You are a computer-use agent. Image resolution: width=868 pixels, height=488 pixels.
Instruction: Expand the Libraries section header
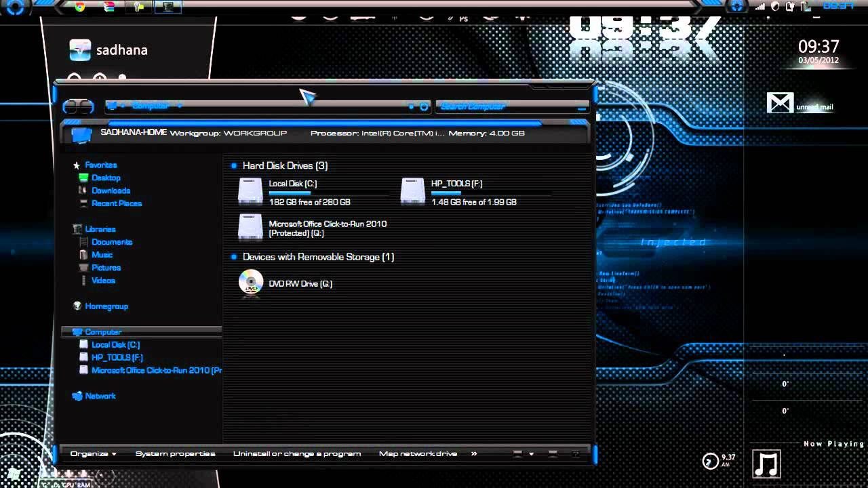(x=100, y=229)
